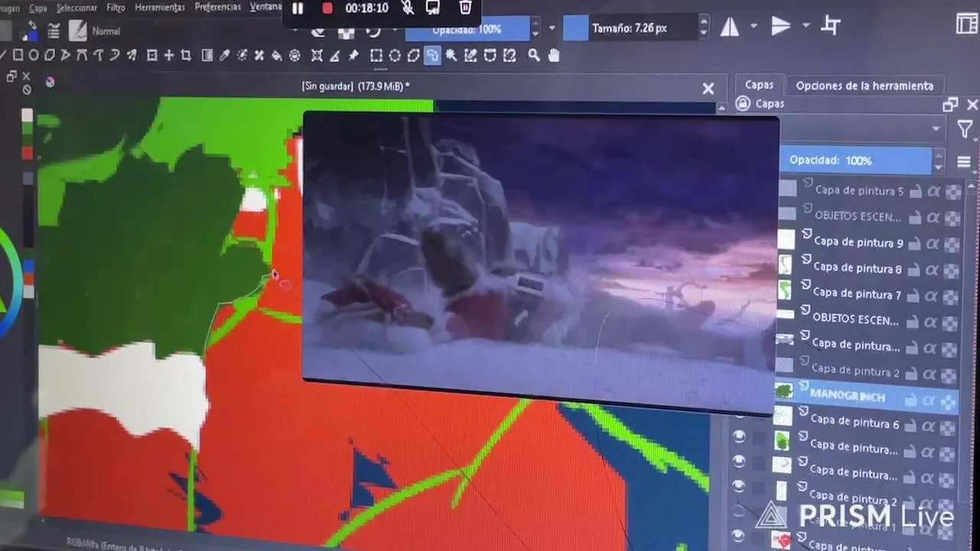Select the Polygon shape tool
Image resolution: width=980 pixels, height=551 pixels.
tap(50, 55)
